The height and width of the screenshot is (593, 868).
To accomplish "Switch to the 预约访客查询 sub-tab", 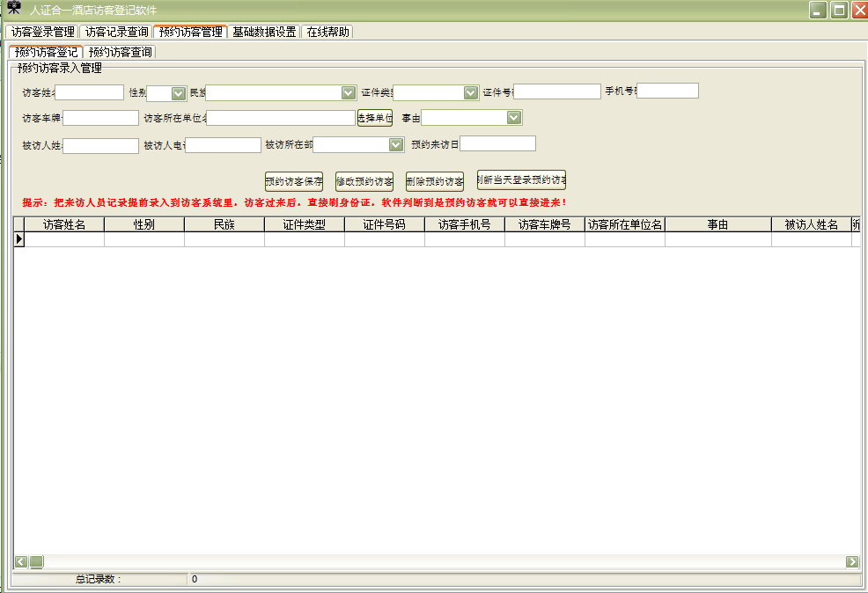I will point(120,52).
